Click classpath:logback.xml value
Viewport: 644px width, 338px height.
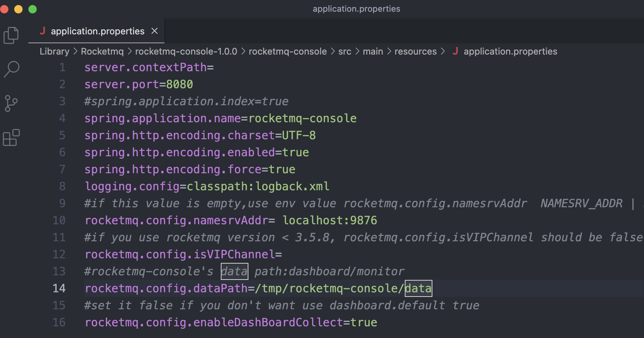[258, 186]
